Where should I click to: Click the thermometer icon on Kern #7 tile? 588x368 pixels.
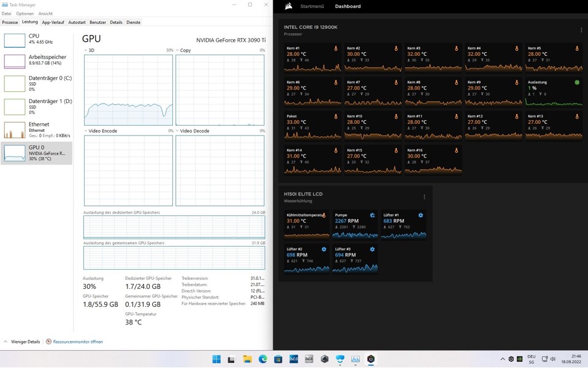[396, 83]
